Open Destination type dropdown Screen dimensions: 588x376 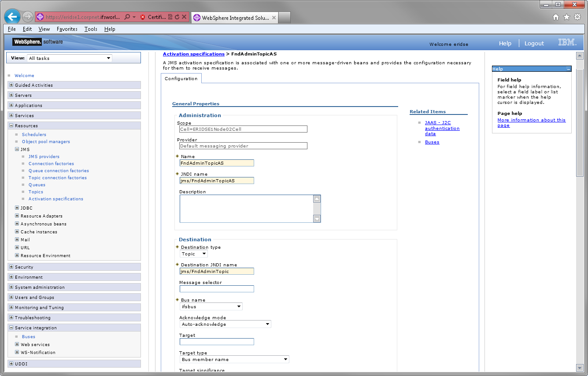pos(194,254)
